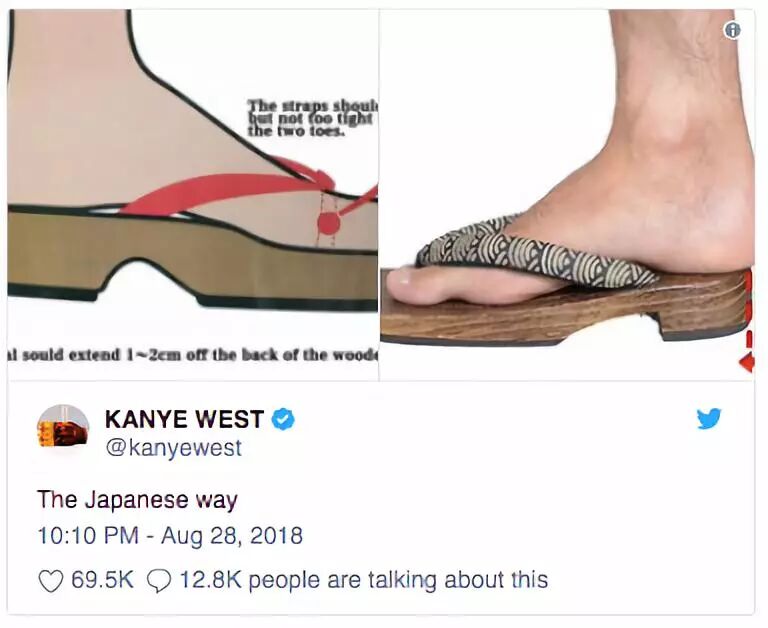Click the Twitter bird logo

tap(709, 419)
